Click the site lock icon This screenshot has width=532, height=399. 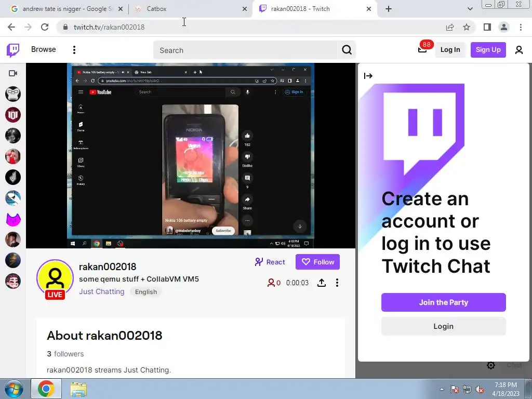click(x=65, y=27)
